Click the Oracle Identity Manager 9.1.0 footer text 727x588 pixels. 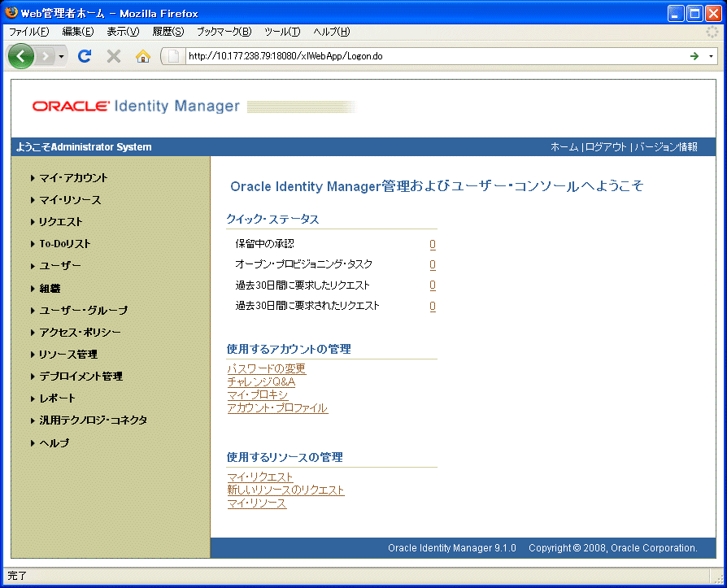click(x=452, y=548)
